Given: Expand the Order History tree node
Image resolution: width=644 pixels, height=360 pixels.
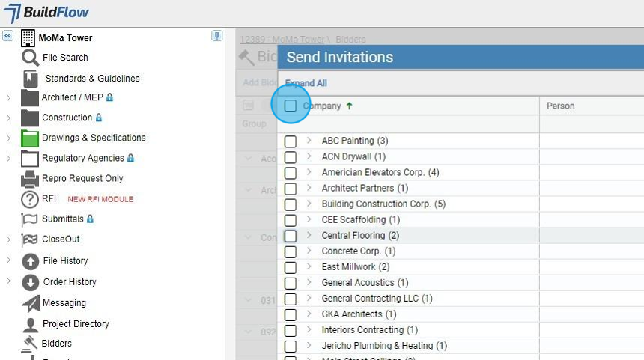Looking at the screenshot, I should [8, 281].
